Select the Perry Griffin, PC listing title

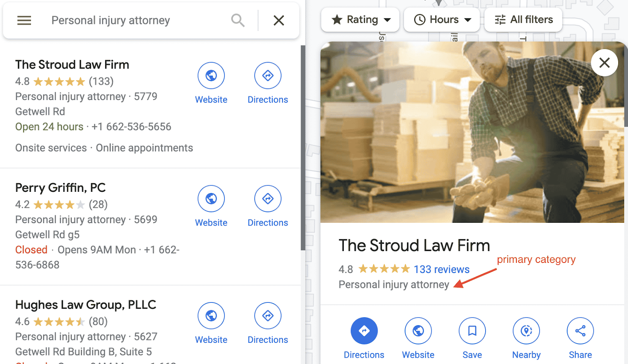pyautogui.click(x=60, y=188)
